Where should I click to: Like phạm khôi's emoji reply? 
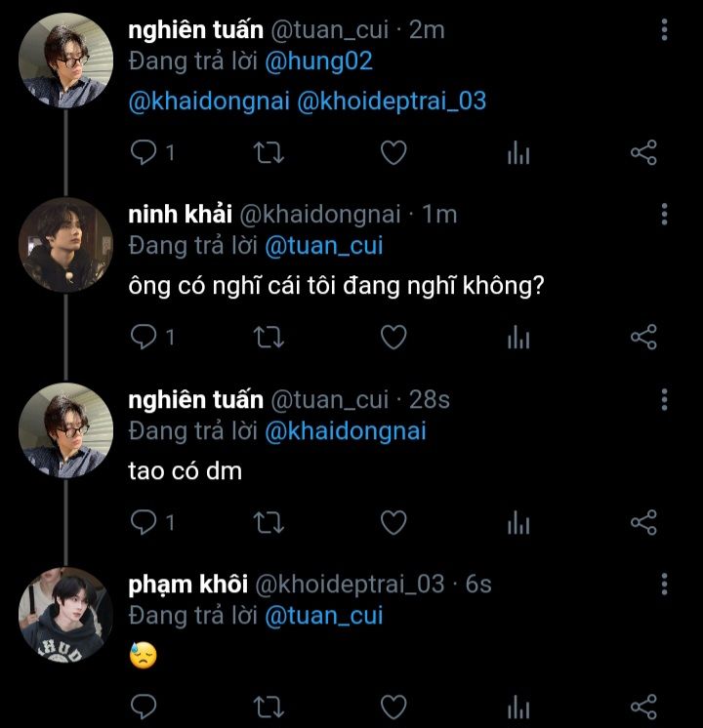point(393,707)
